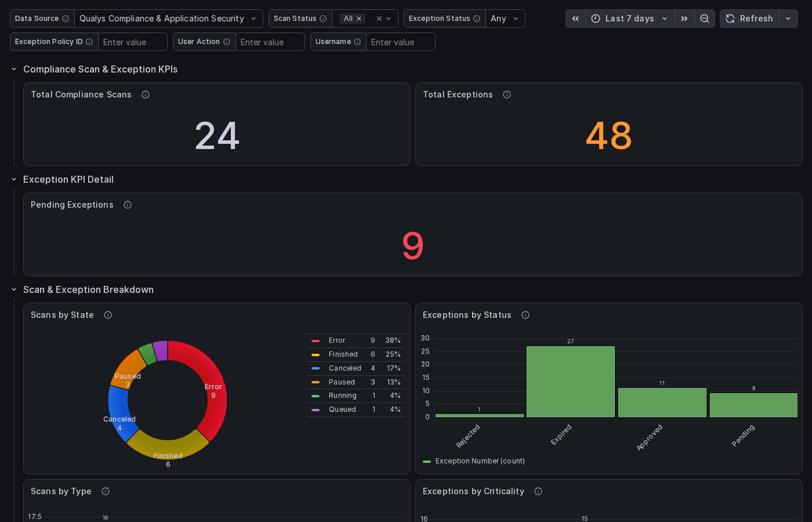The height and width of the screenshot is (522, 812).
Task: Click the Expired bar in the chart
Action: point(571,382)
